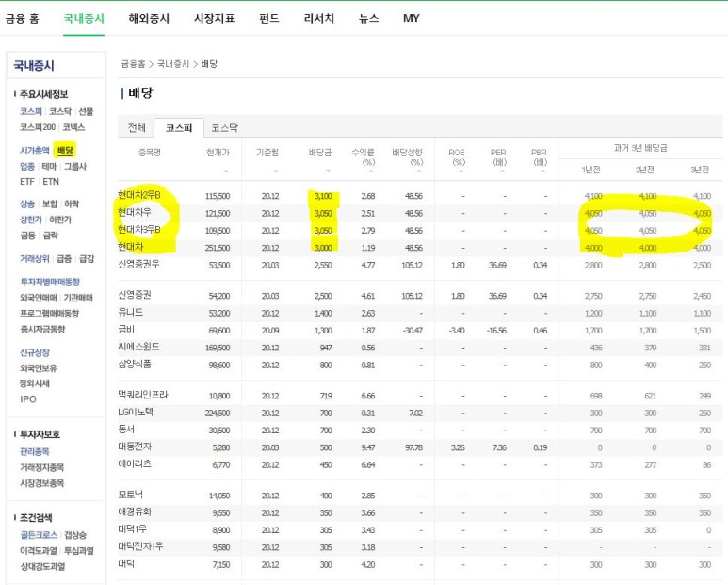
Task: Open the 시가총액 sidebar link
Action: pyautogui.click(x=34, y=151)
